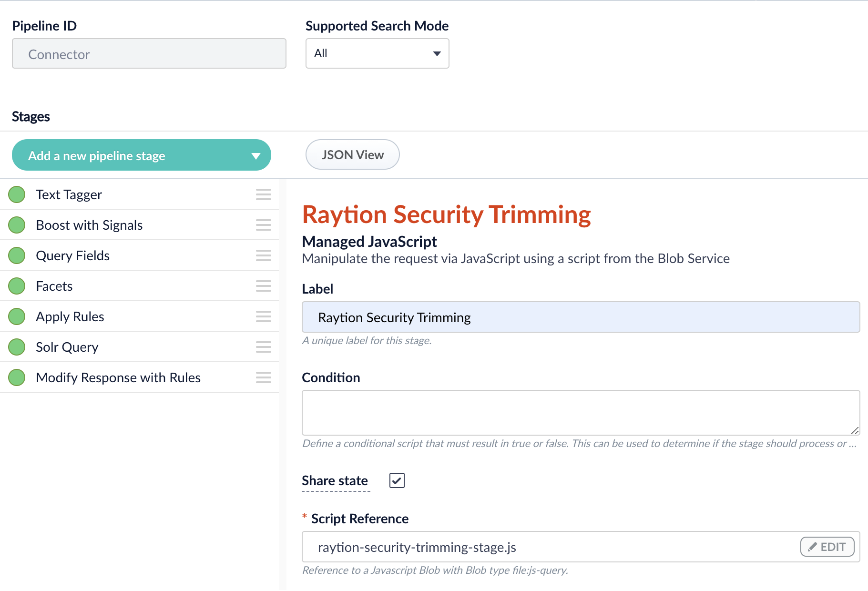The image size is (868, 591).
Task: Click the drag handle for Query Fields
Action: (263, 255)
